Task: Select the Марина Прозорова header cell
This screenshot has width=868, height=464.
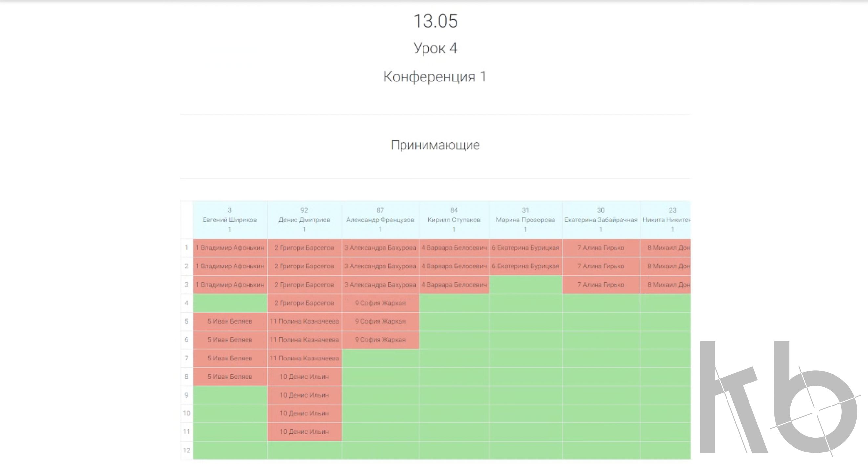Action: point(525,220)
